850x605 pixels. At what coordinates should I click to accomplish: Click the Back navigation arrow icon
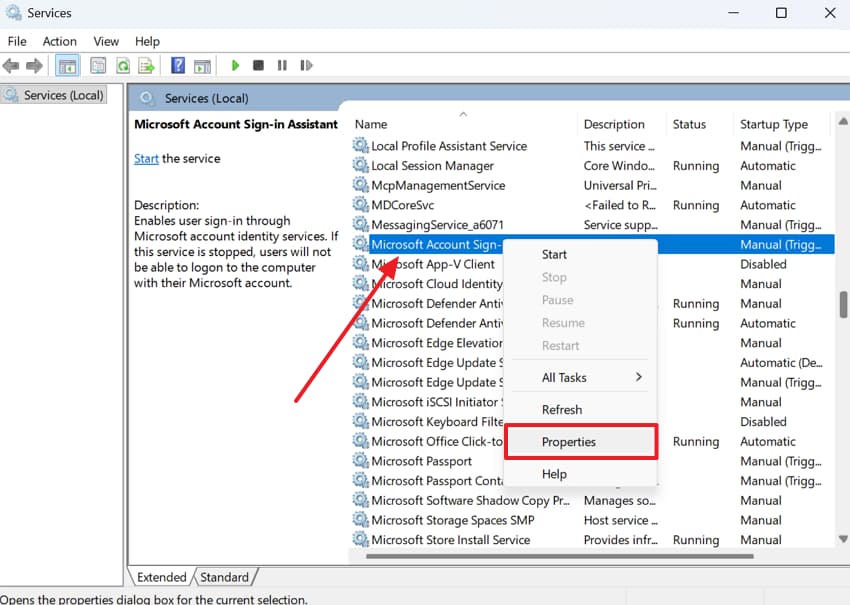point(10,65)
